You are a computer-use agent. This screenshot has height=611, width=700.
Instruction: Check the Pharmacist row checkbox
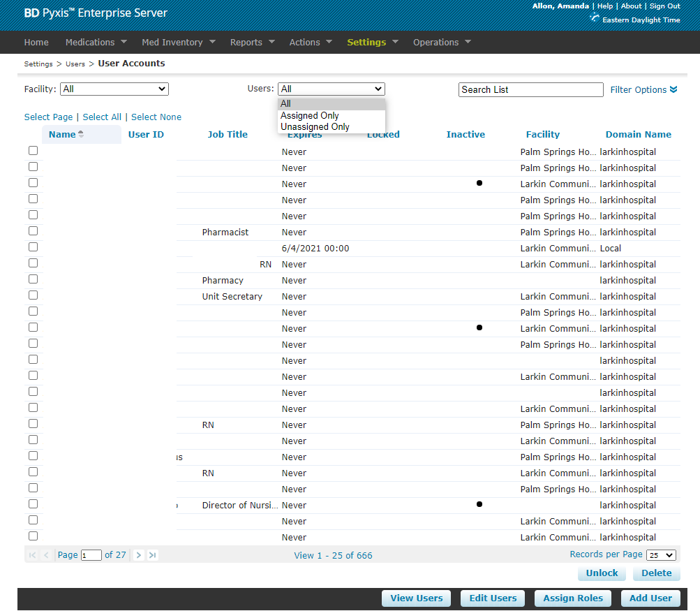(33, 231)
